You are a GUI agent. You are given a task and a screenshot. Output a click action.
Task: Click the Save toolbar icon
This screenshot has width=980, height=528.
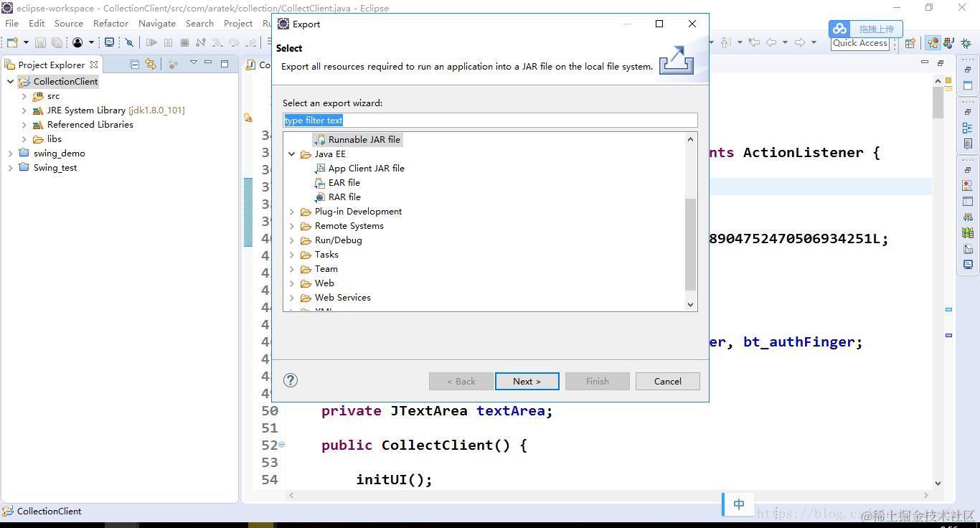40,43
